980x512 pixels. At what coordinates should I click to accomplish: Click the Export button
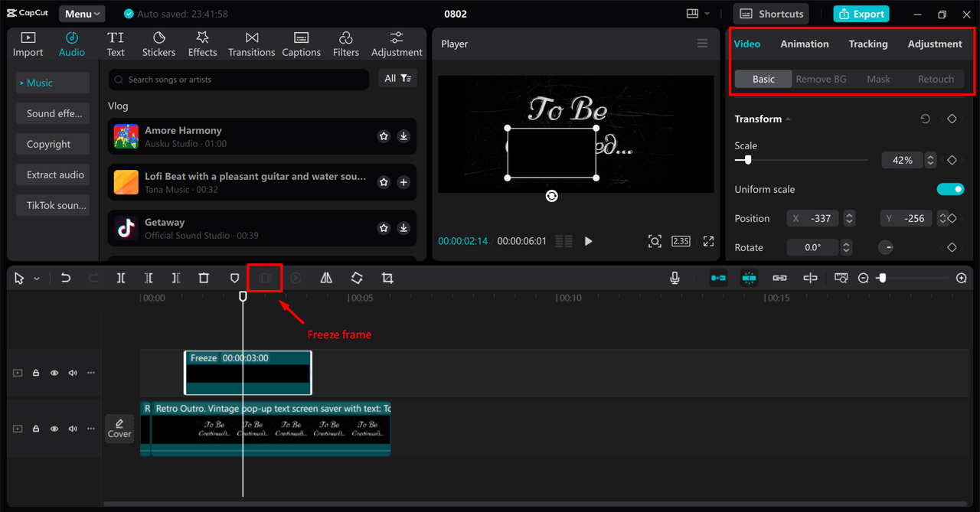tap(863, 14)
